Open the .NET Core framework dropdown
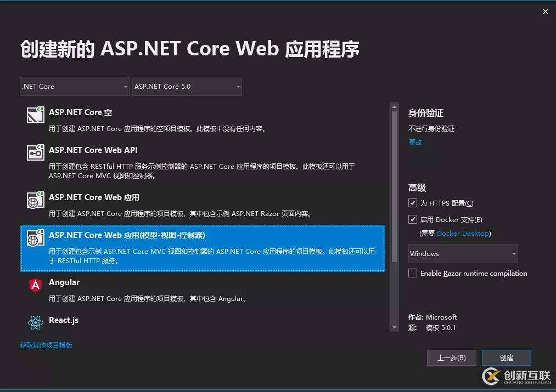556x392 pixels. coord(75,87)
